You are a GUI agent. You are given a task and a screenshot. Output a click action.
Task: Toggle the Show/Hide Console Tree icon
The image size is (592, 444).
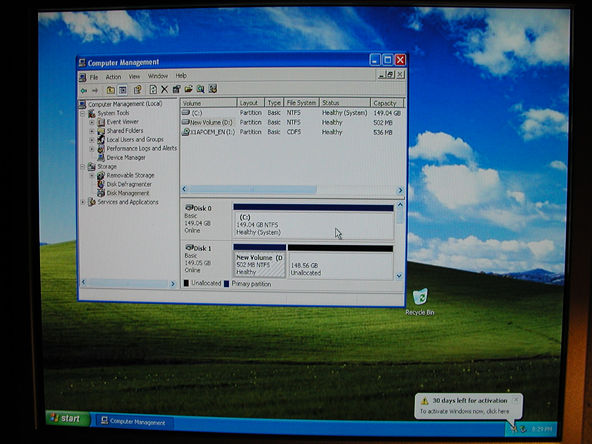(123, 90)
